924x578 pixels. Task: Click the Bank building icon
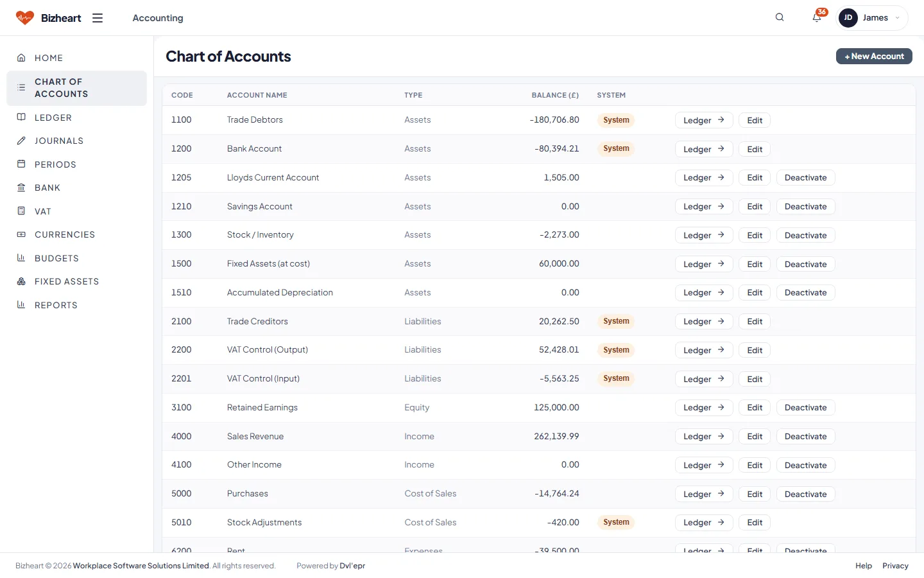point(21,188)
